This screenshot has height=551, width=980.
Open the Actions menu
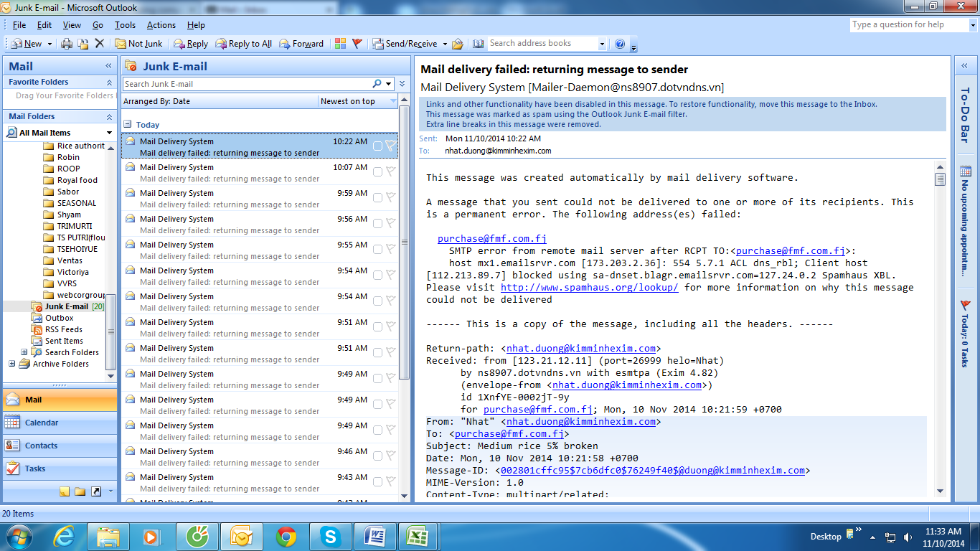(x=161, y=25)
